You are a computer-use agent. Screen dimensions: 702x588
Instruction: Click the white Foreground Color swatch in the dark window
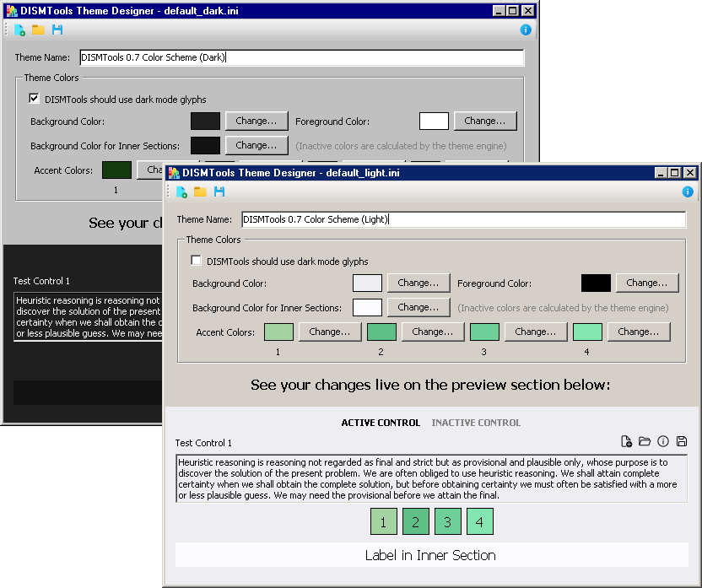(x=434, y=121)
